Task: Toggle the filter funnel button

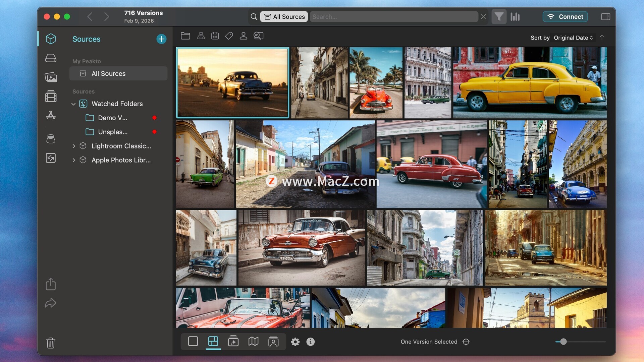Action: (499, 17)
